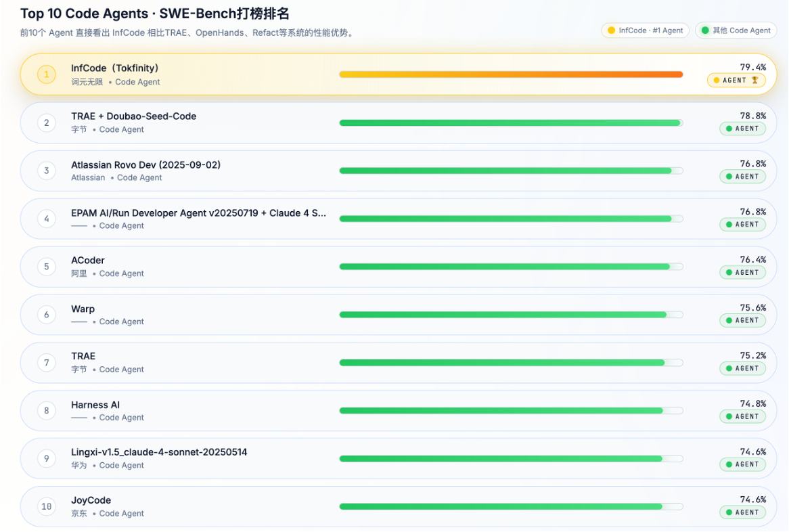Click the rank 5 circle badge for ACoder
This screenshot has height=532, width=789.
click(x=46, y=267)
